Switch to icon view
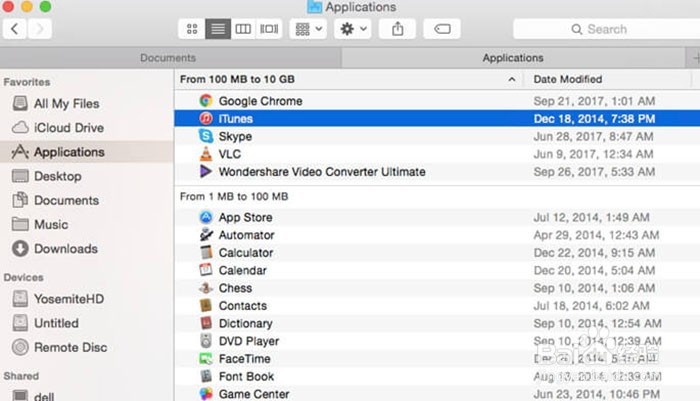Viewport: 700px width, 401px height. tap(192, 29)
